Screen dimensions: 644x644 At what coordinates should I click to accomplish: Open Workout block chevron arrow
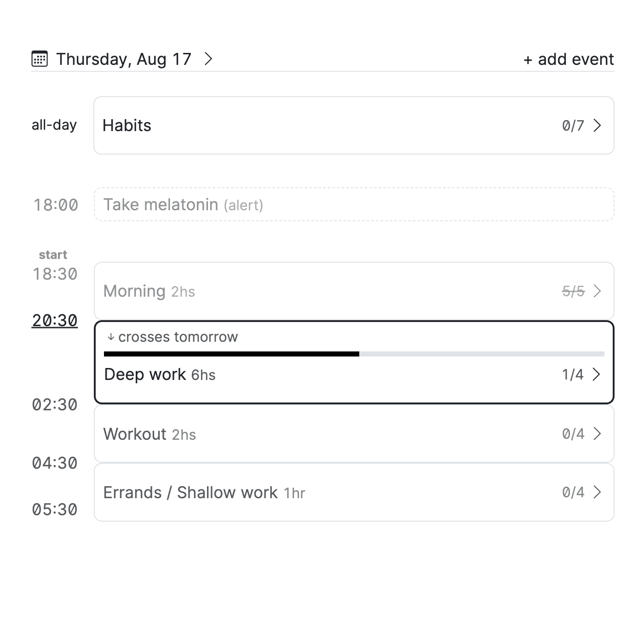pyautogui.click(x=597, y=434)
